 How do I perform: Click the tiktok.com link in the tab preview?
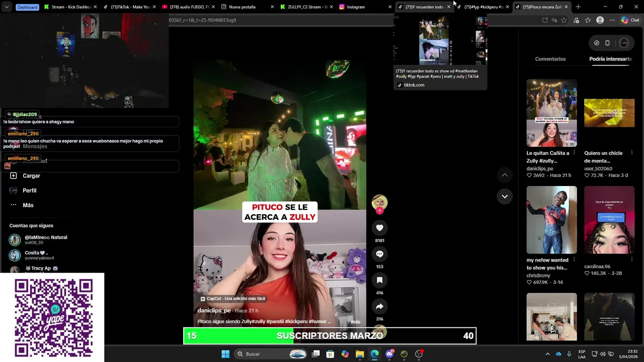tap(414, 85)
